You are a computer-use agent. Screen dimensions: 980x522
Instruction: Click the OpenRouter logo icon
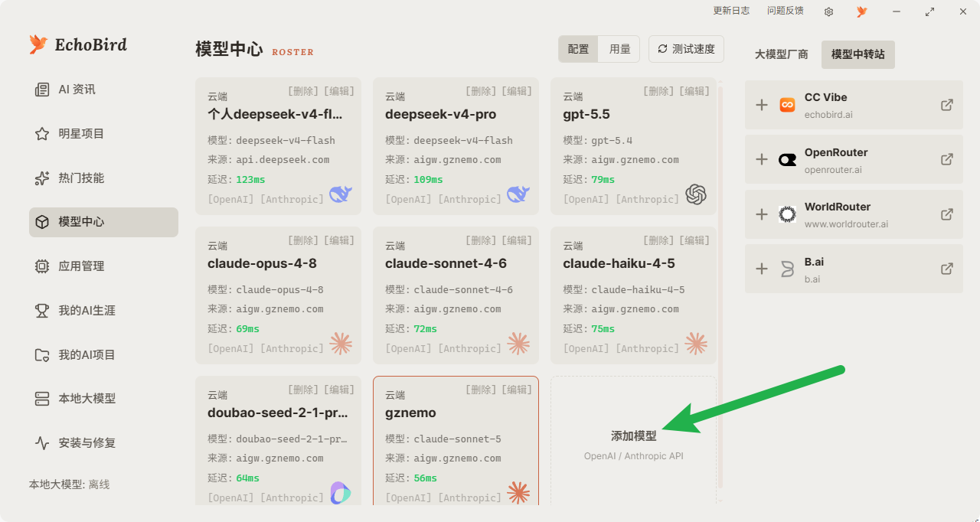(787, 160)
